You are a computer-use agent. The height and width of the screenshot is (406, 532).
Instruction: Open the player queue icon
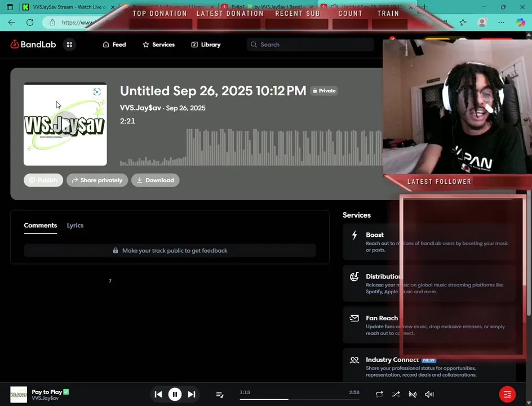click(220, 394)
